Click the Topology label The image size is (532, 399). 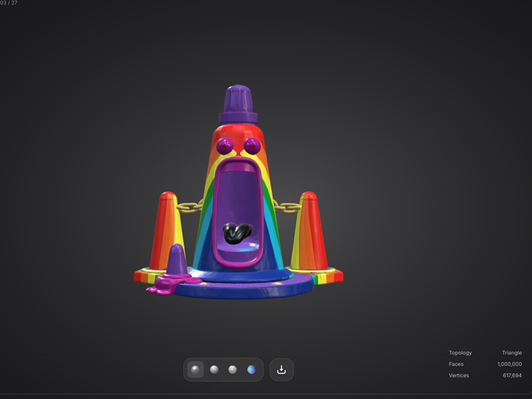460,353
